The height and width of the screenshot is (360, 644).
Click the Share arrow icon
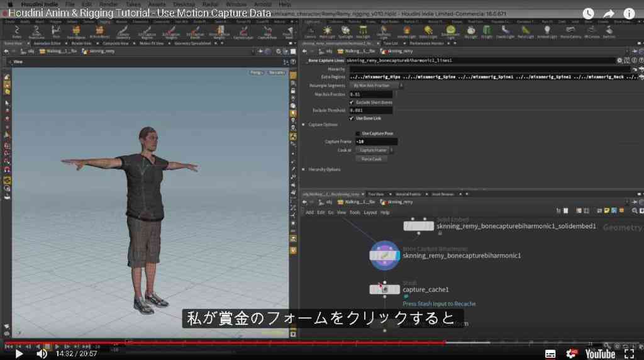[x=609, y=14]
